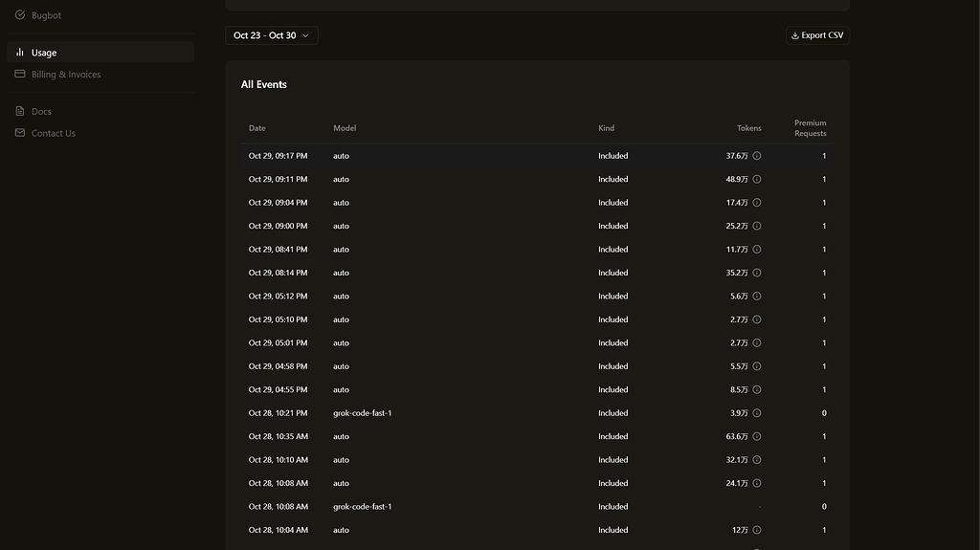Select the Oct 29, 04:55 PM date cell
The height and width of the screenshot is (550, 980).
click(278, 389)
